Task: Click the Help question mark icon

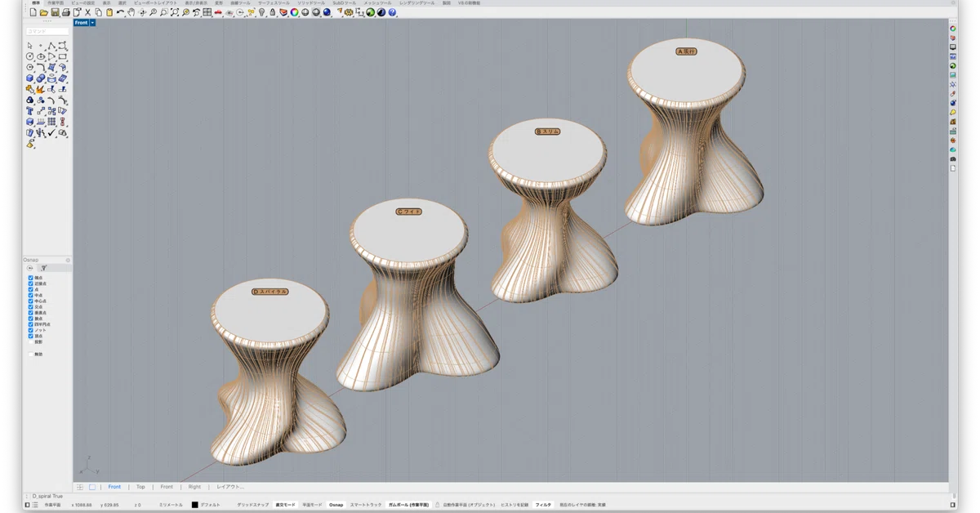Action: [x=392, y=12]
